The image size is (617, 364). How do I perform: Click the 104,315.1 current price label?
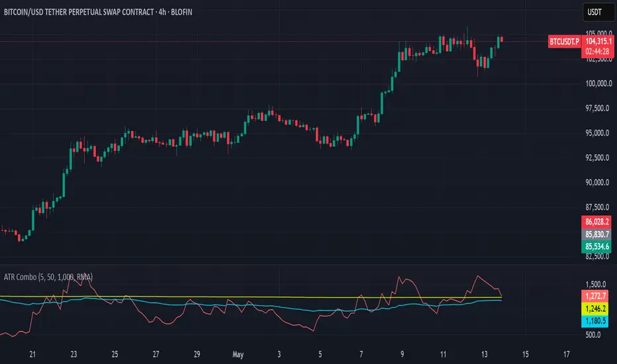point(598,41)
